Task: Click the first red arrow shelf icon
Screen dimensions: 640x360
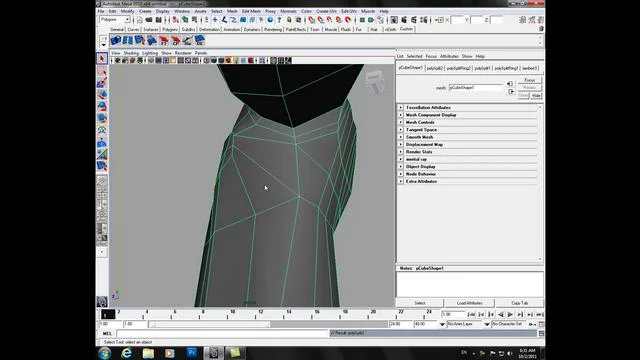Action: (164, 40)
